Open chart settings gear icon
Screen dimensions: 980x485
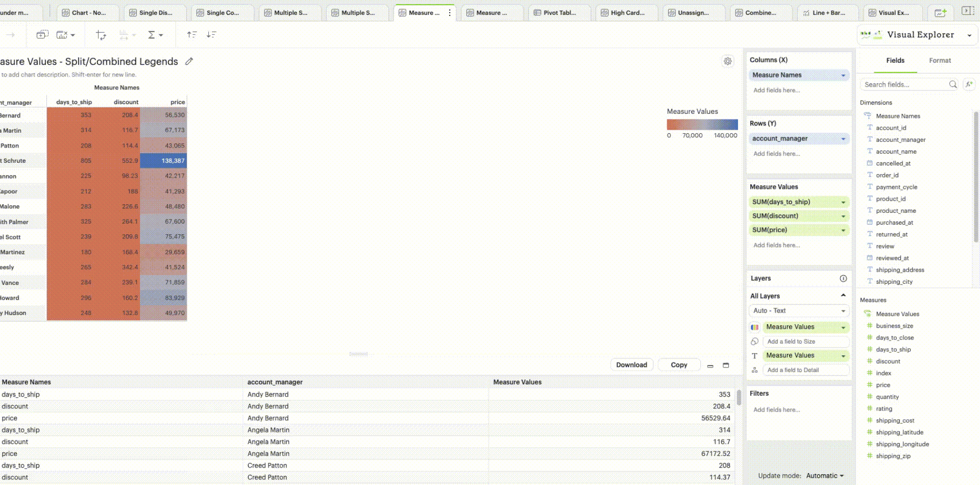[727, 61]
